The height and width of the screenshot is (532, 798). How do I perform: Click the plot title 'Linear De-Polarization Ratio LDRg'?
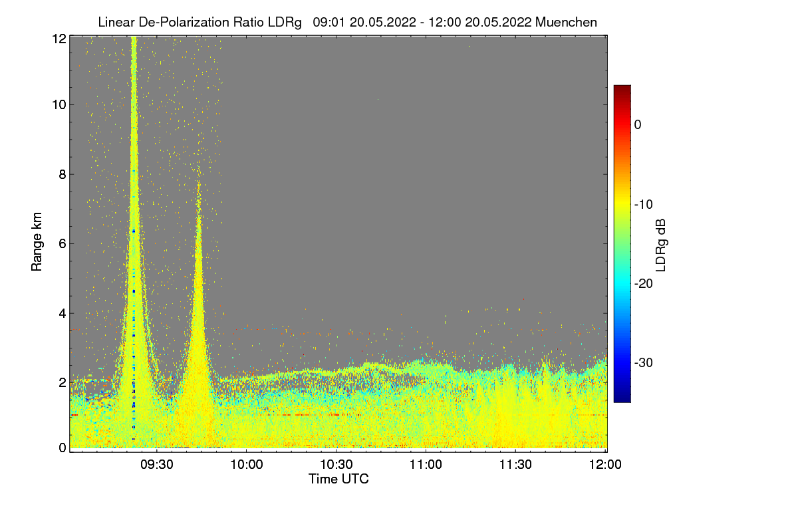(199, 22)
